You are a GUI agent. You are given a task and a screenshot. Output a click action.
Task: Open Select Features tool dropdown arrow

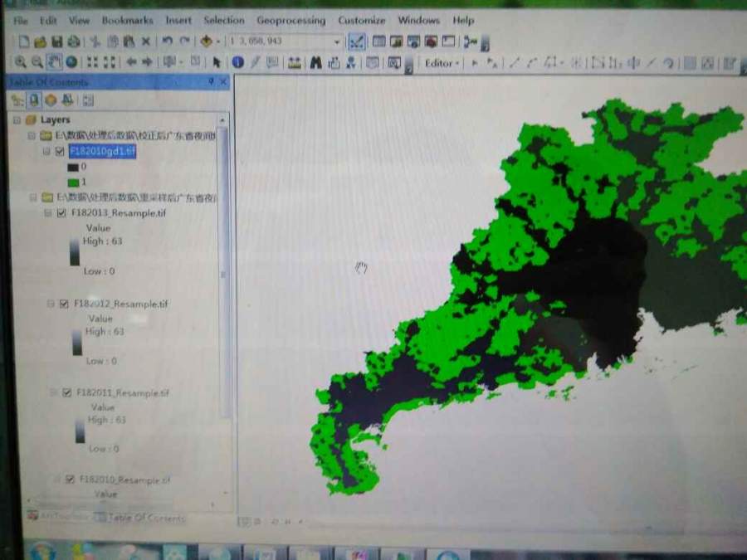(181, 62)
